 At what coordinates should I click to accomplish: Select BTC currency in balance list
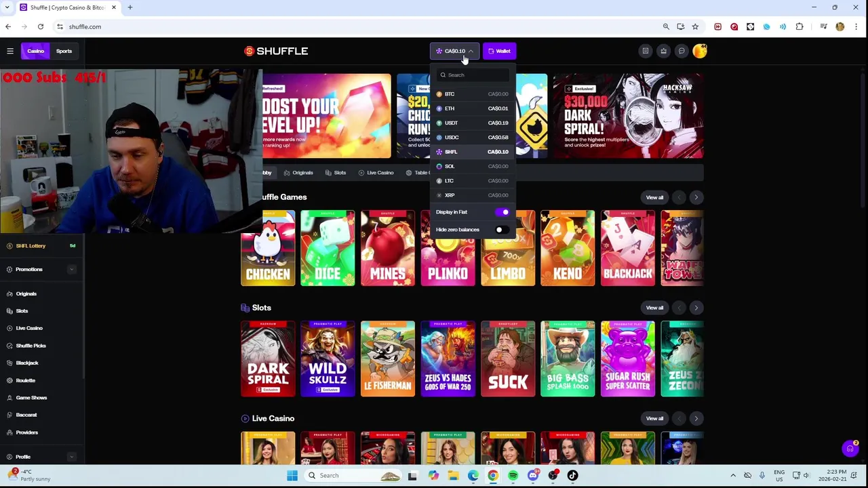472,94
